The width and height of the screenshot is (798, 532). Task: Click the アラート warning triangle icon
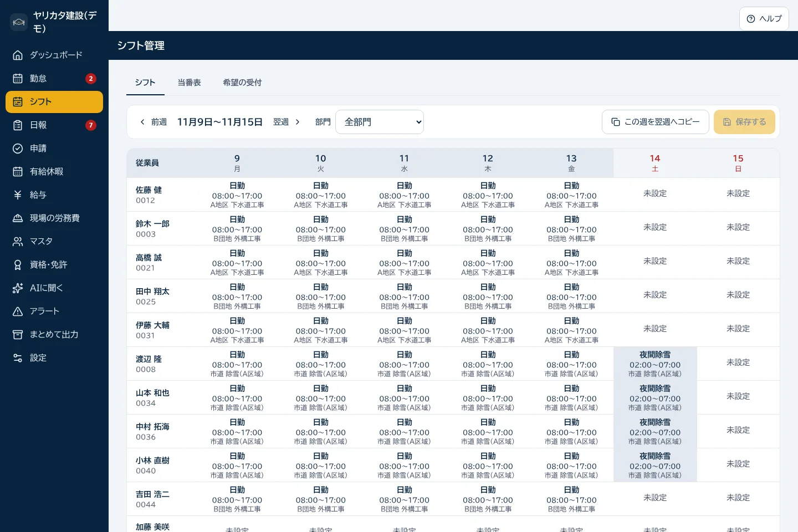coord(18,311)
